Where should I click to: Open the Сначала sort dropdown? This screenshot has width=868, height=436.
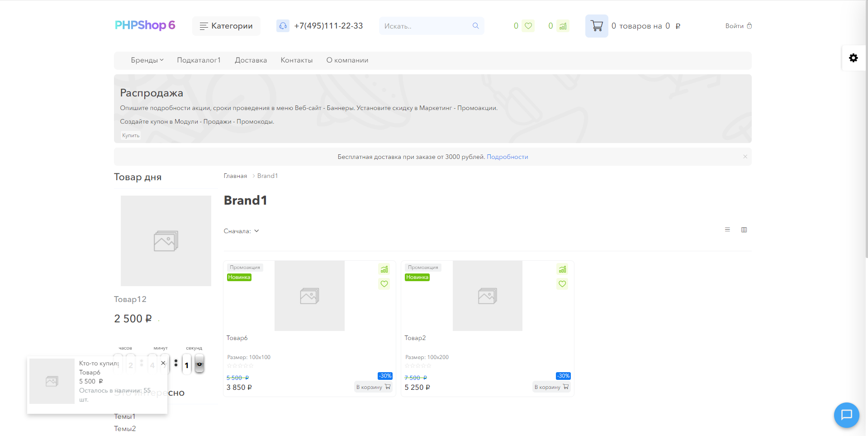coord(242,231)
